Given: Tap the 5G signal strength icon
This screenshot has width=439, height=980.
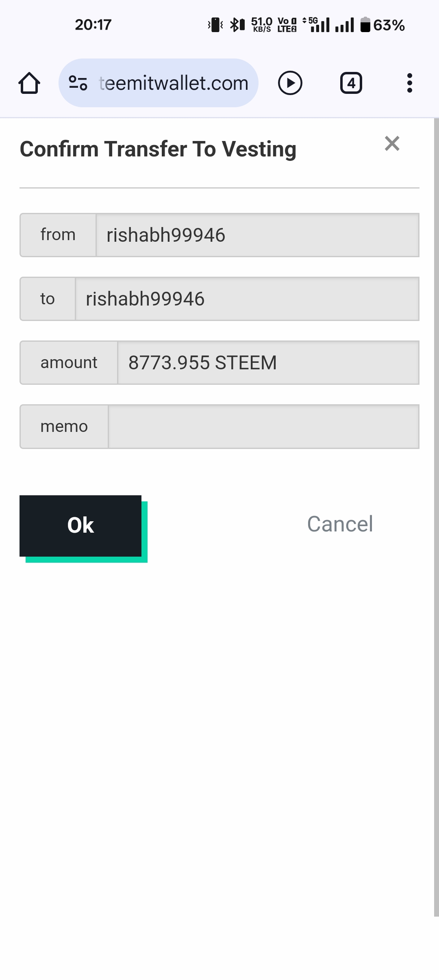Looking at the screenshot, I should (317, 25).
